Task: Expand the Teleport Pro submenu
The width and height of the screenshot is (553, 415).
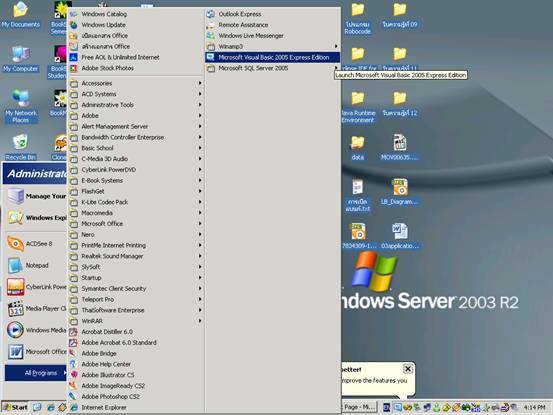Action: point(136,299)
